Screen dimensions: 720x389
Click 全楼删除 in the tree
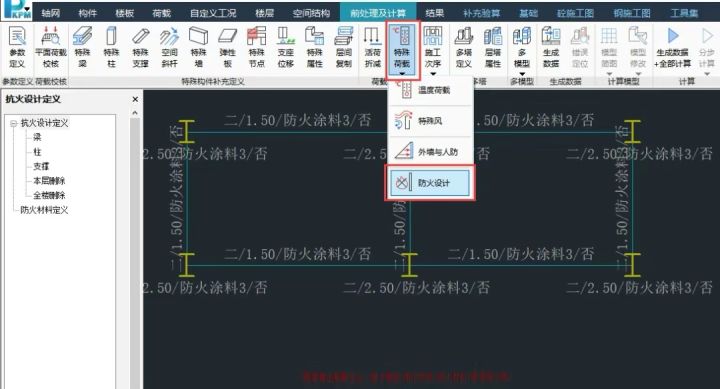point(49,196)
